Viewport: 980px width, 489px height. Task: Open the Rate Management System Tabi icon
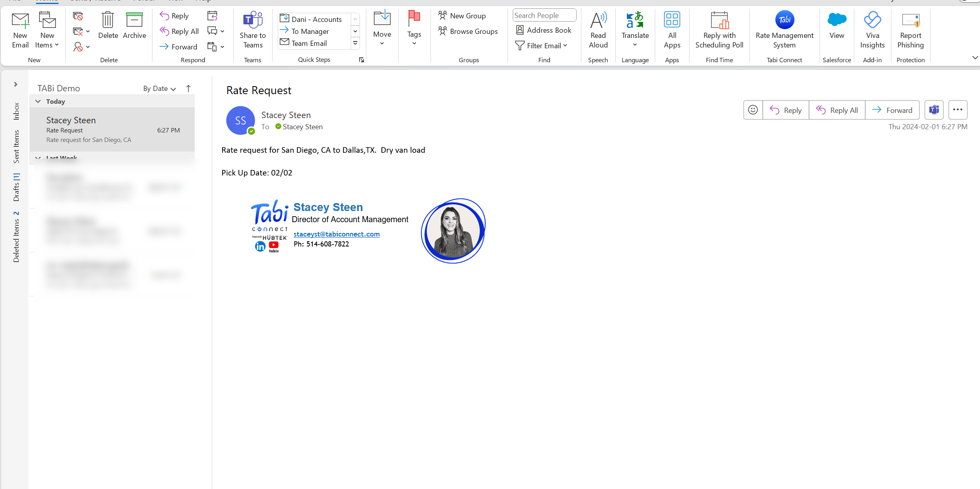[784, 20]
